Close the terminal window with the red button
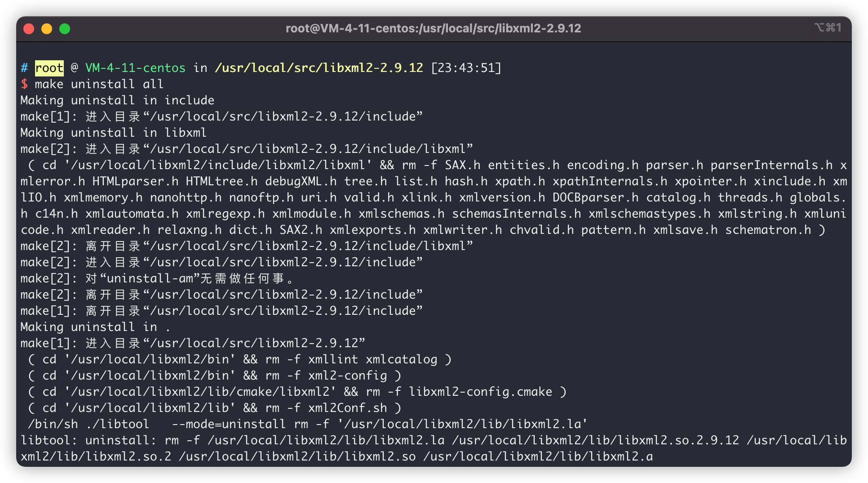The image size is (868, 483). point(29,29)
